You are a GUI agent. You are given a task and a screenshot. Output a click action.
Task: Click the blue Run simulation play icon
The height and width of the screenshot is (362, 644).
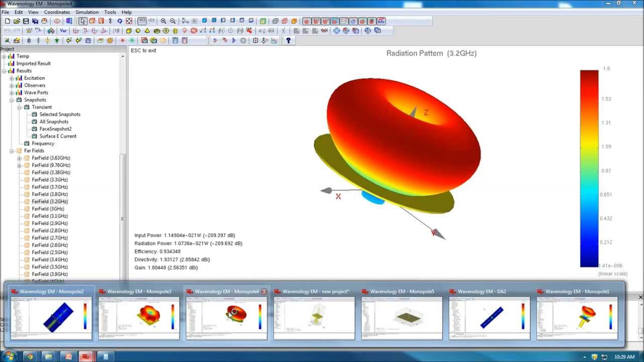233,41
